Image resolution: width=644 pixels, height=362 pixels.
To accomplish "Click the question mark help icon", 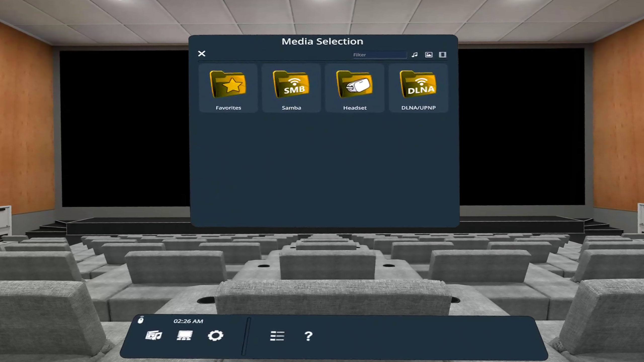I will click(x=308, y=336).
